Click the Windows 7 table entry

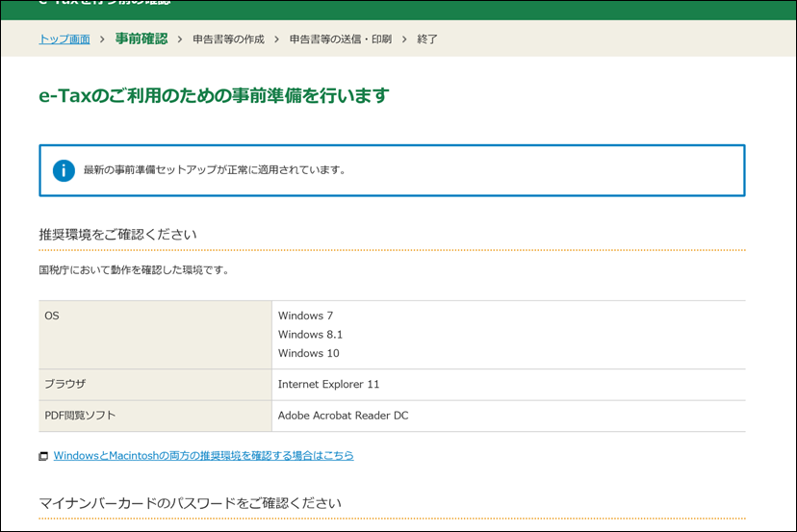tap(305, 316)
